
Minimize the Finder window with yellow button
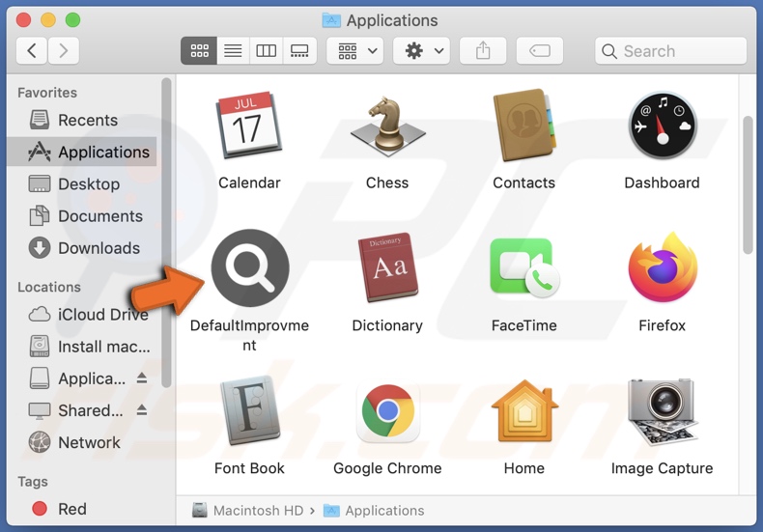48,20
